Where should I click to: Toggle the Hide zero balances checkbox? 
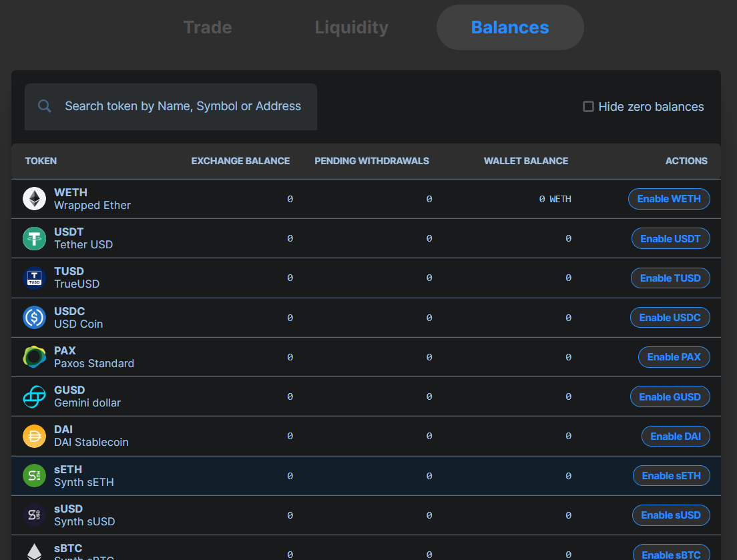(588, 107)
